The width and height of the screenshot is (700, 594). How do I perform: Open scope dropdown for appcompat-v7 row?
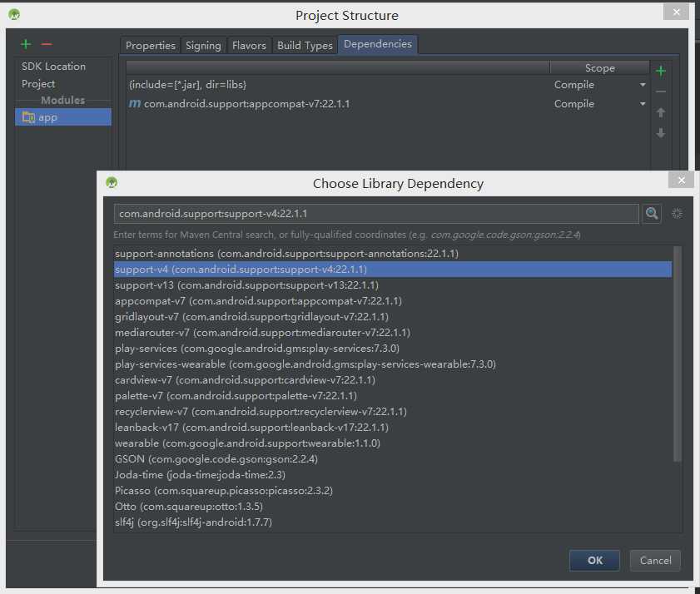(643, 104)
